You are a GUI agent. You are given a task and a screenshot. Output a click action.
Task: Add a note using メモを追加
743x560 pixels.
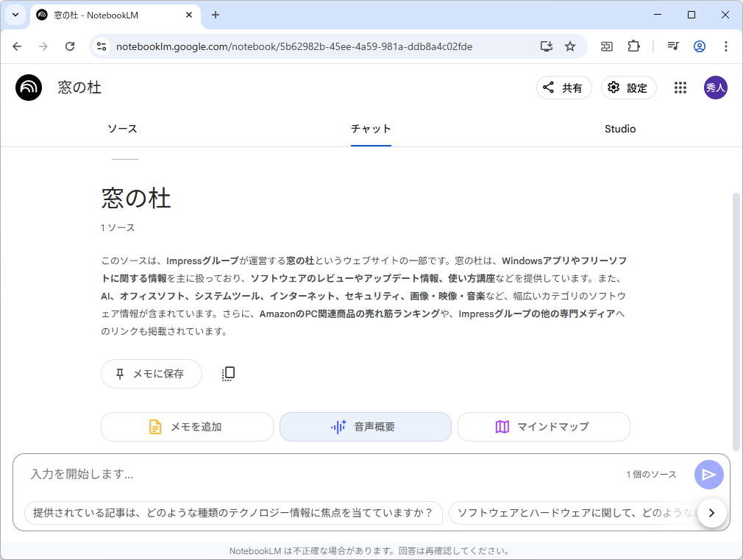tap(187, 427)
